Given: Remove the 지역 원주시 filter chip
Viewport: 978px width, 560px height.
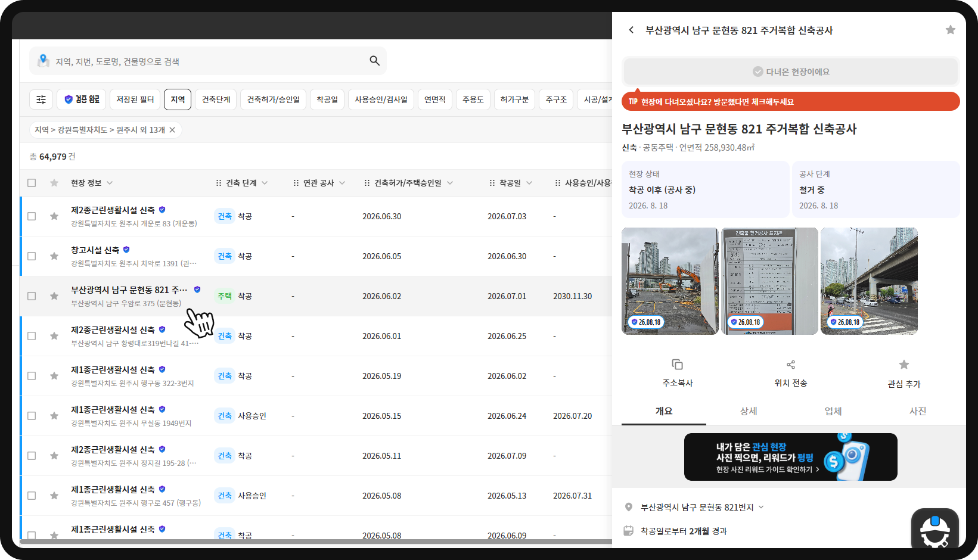Looking at the screenshot, I should click(x=172, y=130).
